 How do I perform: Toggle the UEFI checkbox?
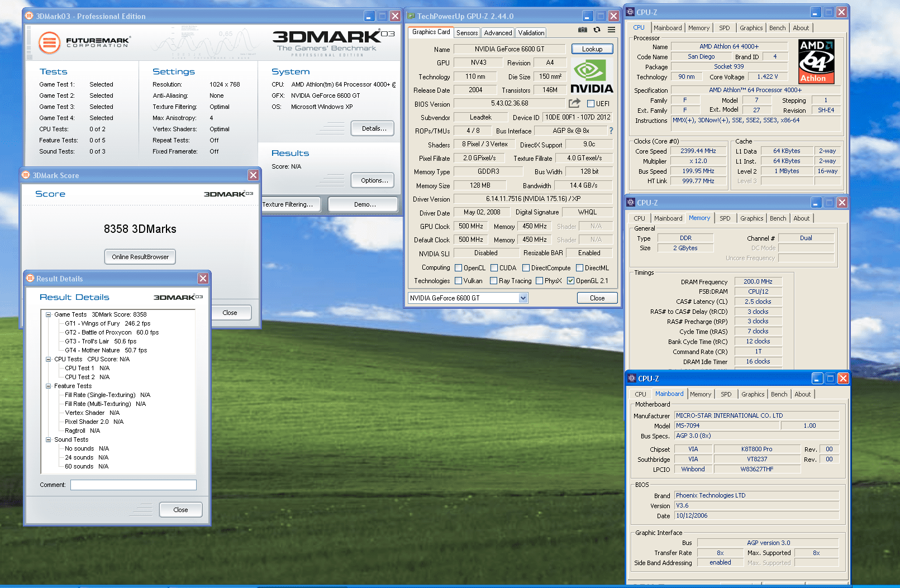pyautogui.click(x=591, y=103)
